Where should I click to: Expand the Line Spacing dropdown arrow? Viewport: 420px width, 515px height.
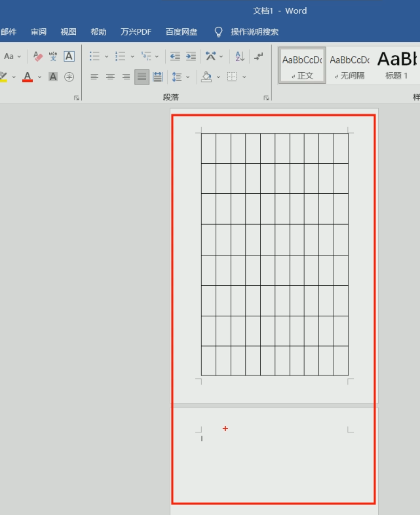188,77
